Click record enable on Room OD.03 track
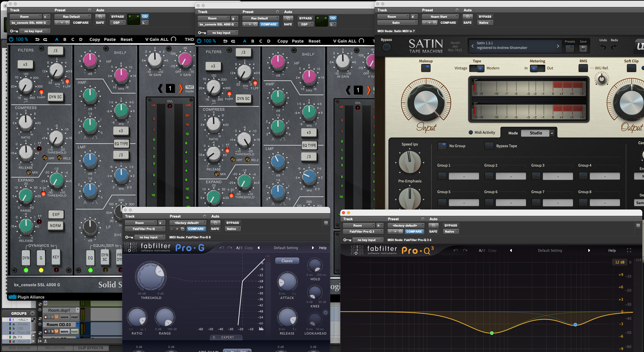This screenshot has width=644, height=352. point(46,331)
